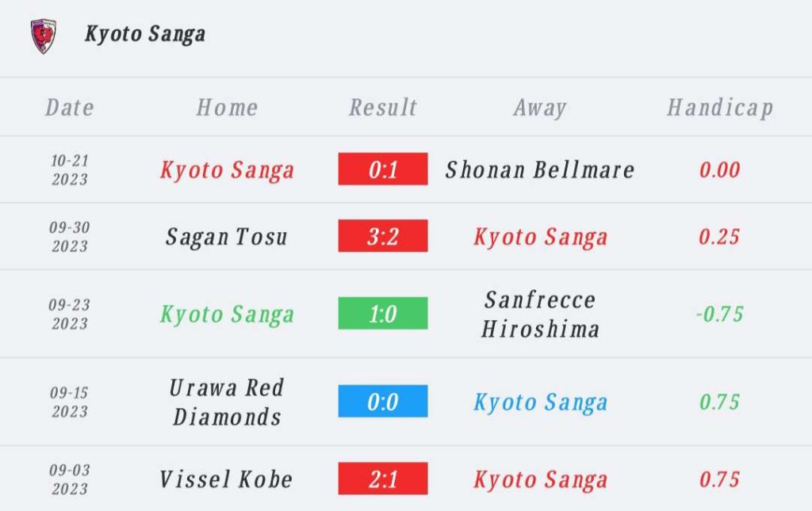Click the Shonan Bellmare team link

pos(540,170)
